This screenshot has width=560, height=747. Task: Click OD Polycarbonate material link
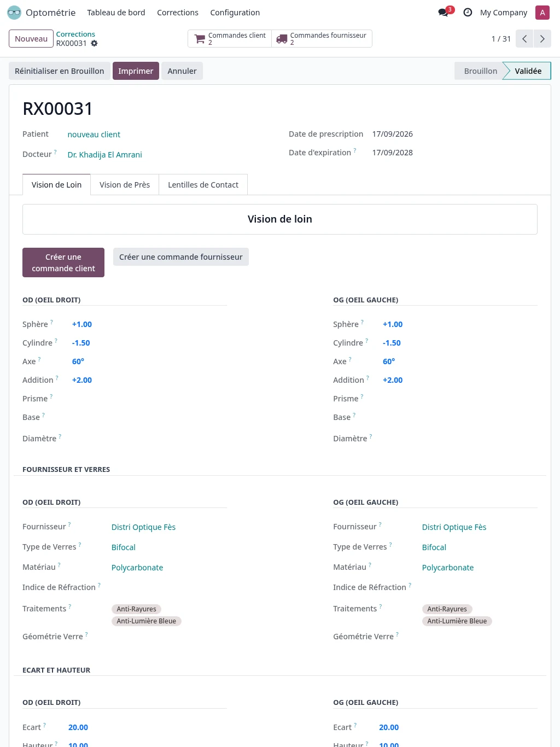point(137,568)
